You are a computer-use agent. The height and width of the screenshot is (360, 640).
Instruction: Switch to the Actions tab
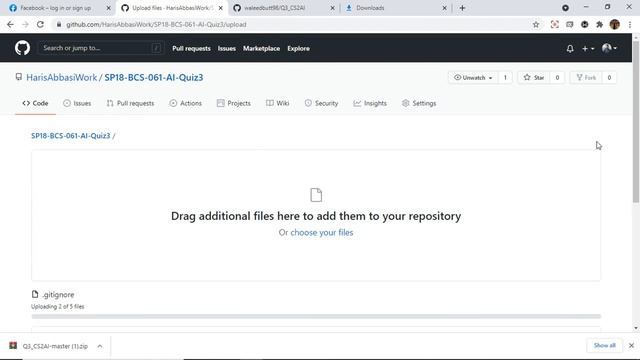pyautogui.click(x=186, y=103)
